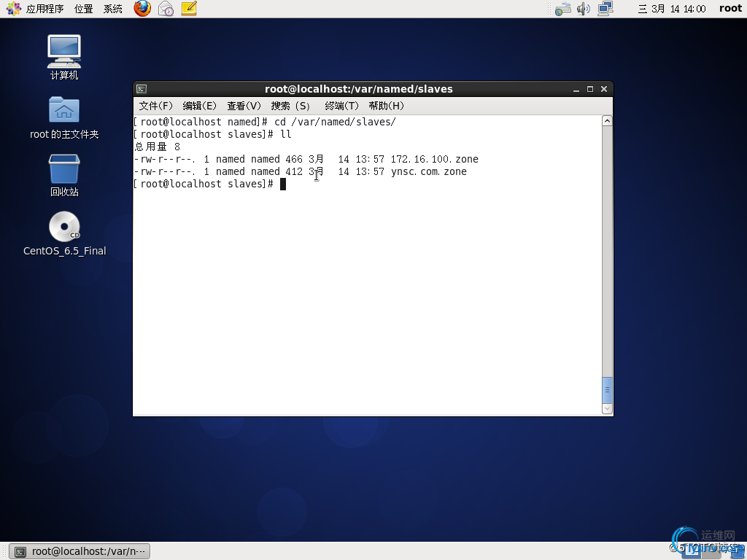The width and height of the screenshot is (747, 560).
Task: Open the terminal 查看(V) menu
Action: click(244, 106)
